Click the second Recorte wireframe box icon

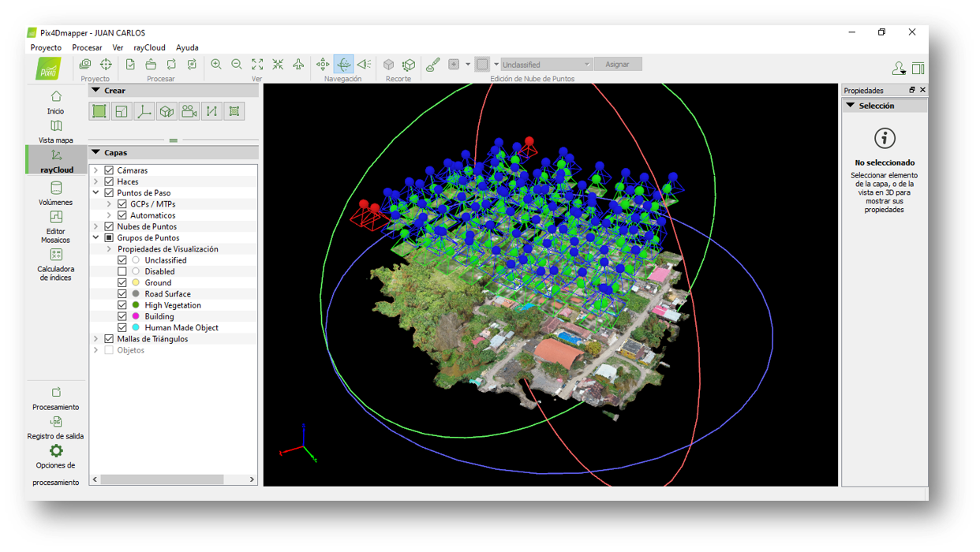(x=409, y=65)
